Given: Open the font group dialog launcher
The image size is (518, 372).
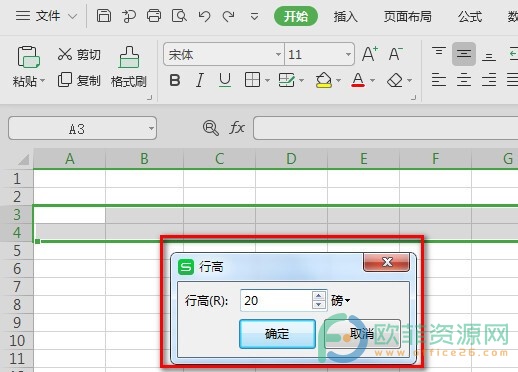Looking at the screenshot, I should [414, 97].
